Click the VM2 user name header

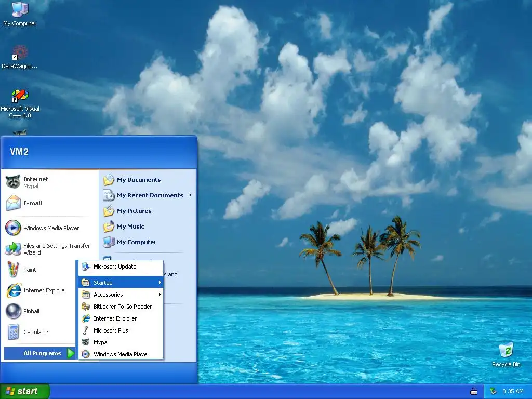tap(19, 151)
